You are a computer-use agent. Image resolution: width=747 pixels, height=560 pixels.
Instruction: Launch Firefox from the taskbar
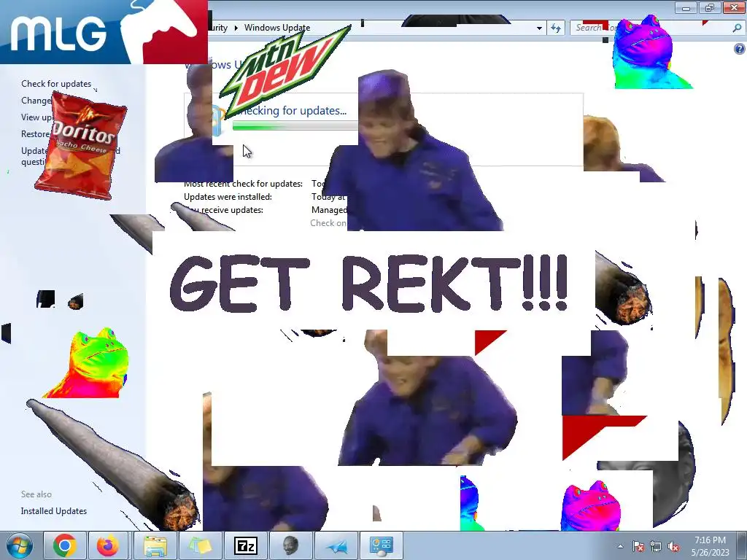pyautogui.click(x=108, y=545)
